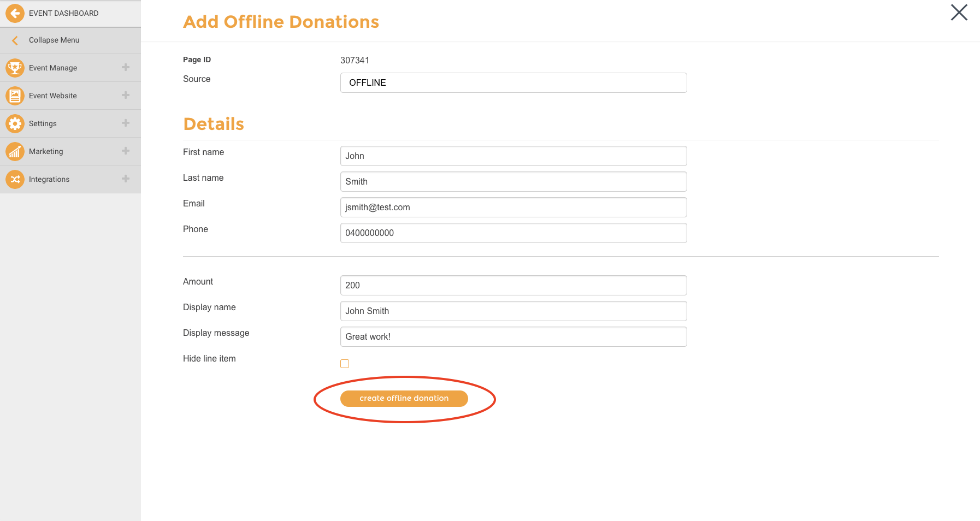Focus the Email input field
980x521 pixels.
[513, 207]
